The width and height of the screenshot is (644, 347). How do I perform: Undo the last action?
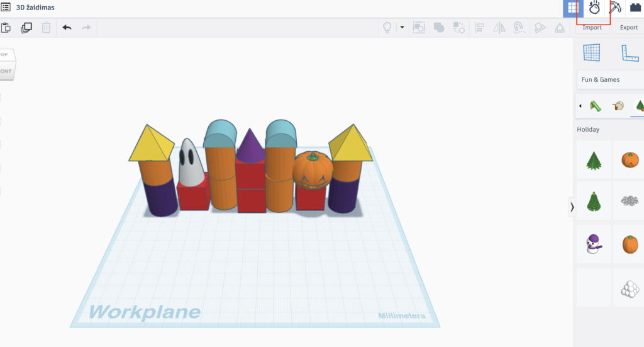click(67, 28)
